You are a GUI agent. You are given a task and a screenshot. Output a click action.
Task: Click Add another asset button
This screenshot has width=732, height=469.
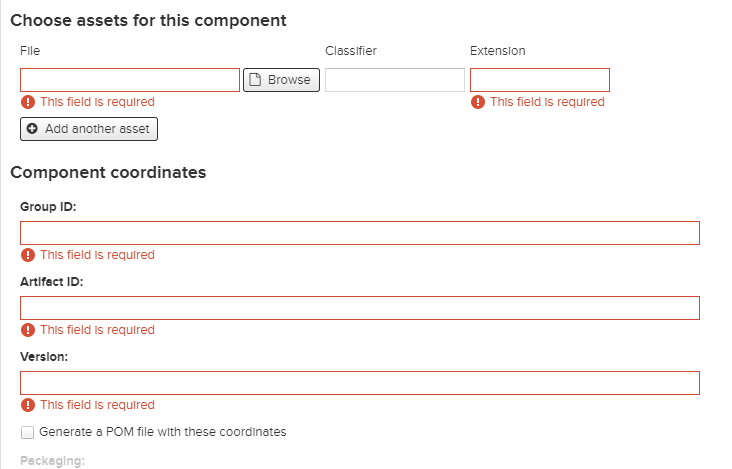(89, 129)
